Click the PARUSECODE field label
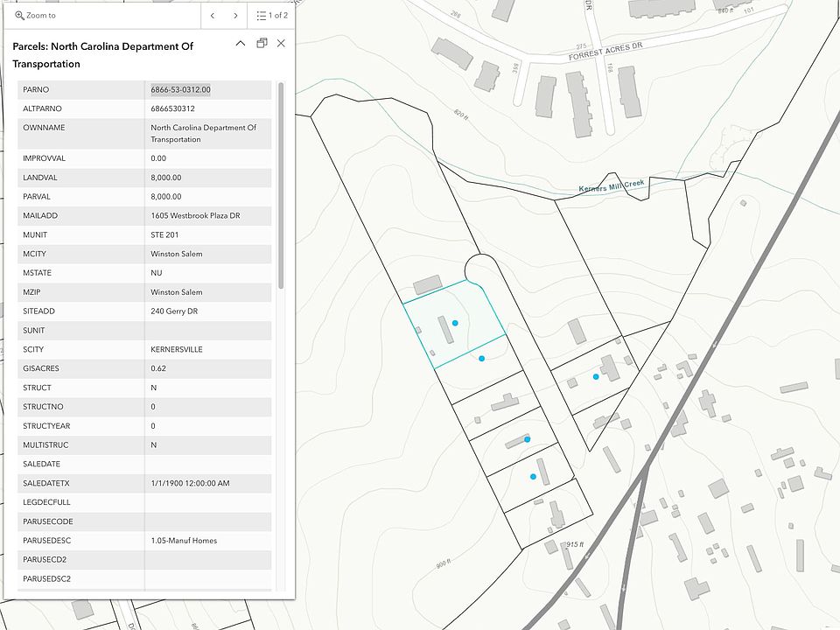This screenshot has height=630, width=840. click(x=47, y=521)
